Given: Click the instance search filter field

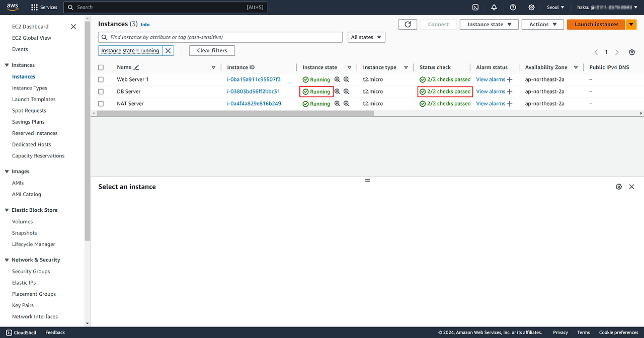Looking at the screenshot, I should (x=221, y=37).
